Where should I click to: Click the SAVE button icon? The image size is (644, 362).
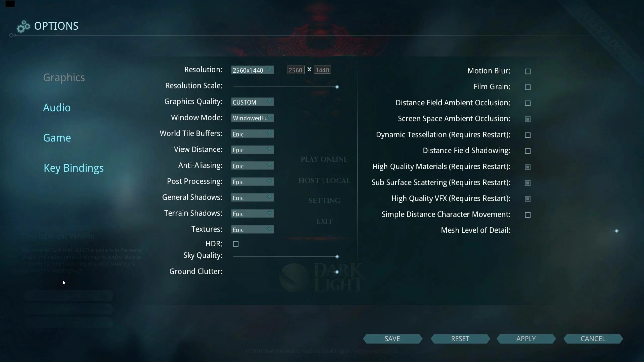coord(392,339)
